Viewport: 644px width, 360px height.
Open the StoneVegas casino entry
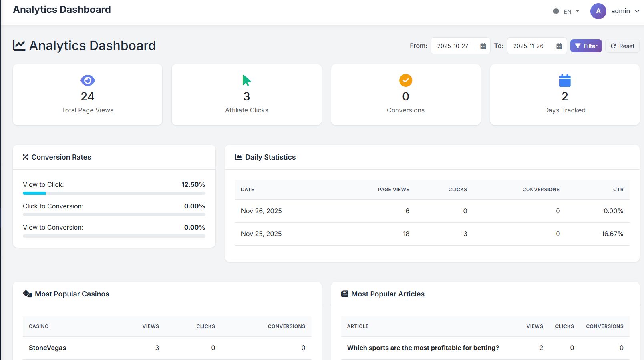pyautogui.click(x=47, y=348)
